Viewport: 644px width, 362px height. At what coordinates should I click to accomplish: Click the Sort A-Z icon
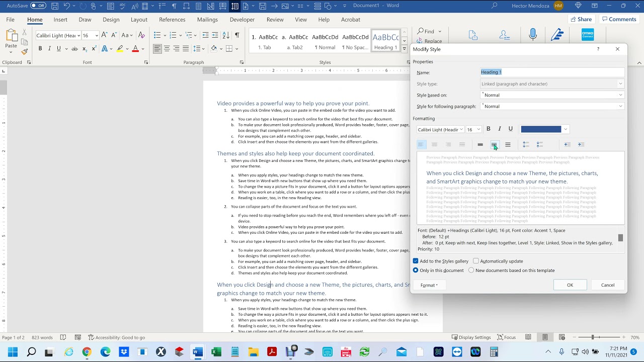click(x=225, y=35)
